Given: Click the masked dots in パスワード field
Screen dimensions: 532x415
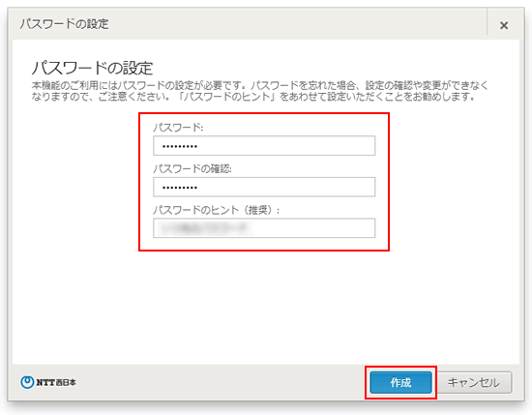Looking at the screenshot, I should tap(180, 147).
